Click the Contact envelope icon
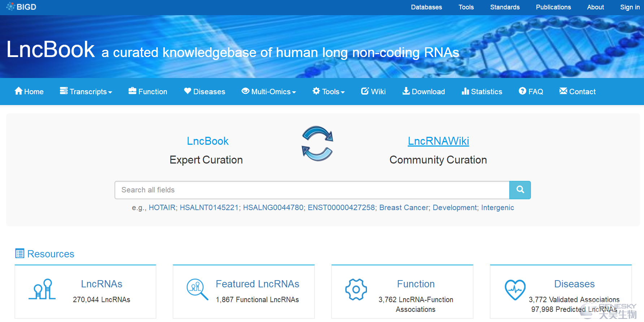 pos(563,91)
